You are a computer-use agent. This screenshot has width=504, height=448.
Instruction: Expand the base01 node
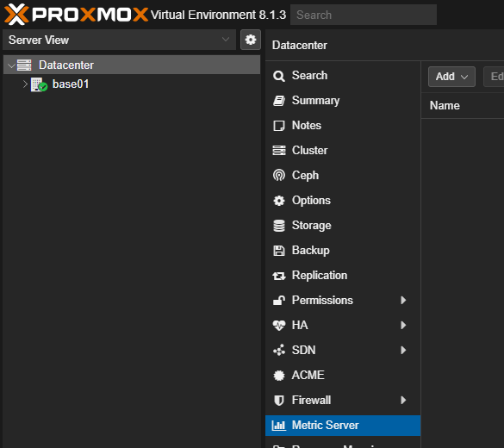tap(25, 84)
